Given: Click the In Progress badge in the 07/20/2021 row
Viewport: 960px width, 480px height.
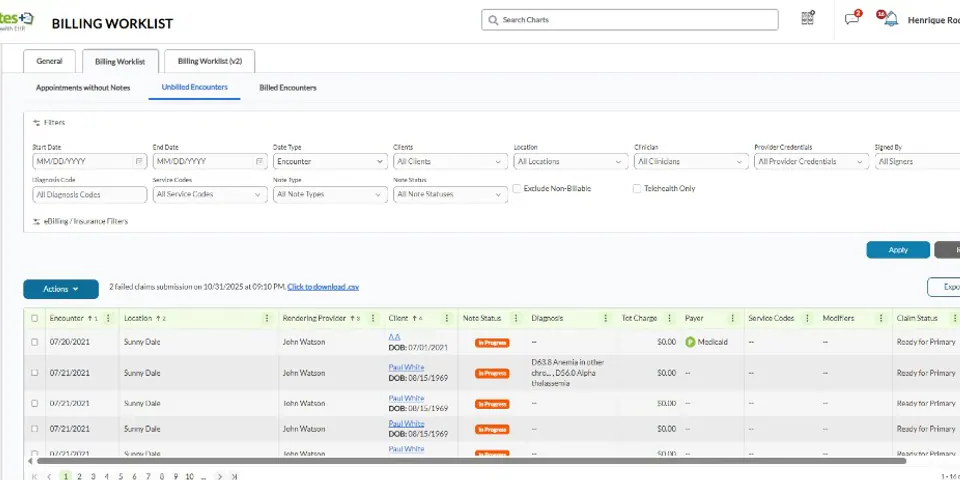Looking at the screenshot, I should (492, 343).
